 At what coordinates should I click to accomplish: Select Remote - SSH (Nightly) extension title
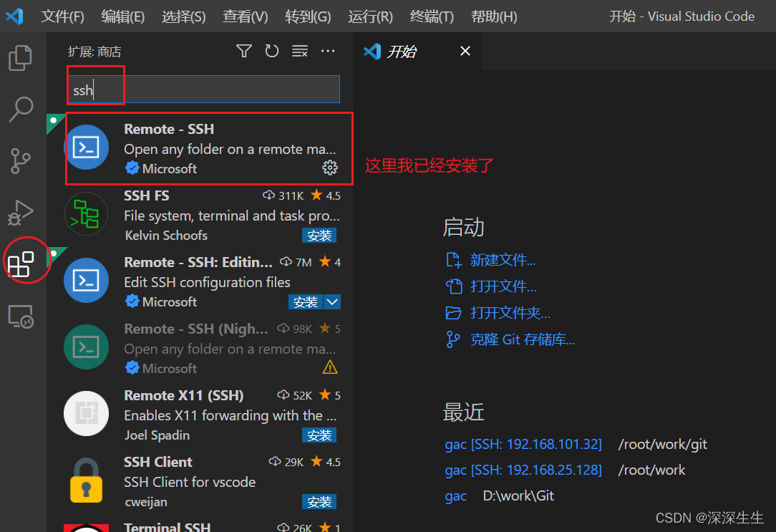coord(196,329)
